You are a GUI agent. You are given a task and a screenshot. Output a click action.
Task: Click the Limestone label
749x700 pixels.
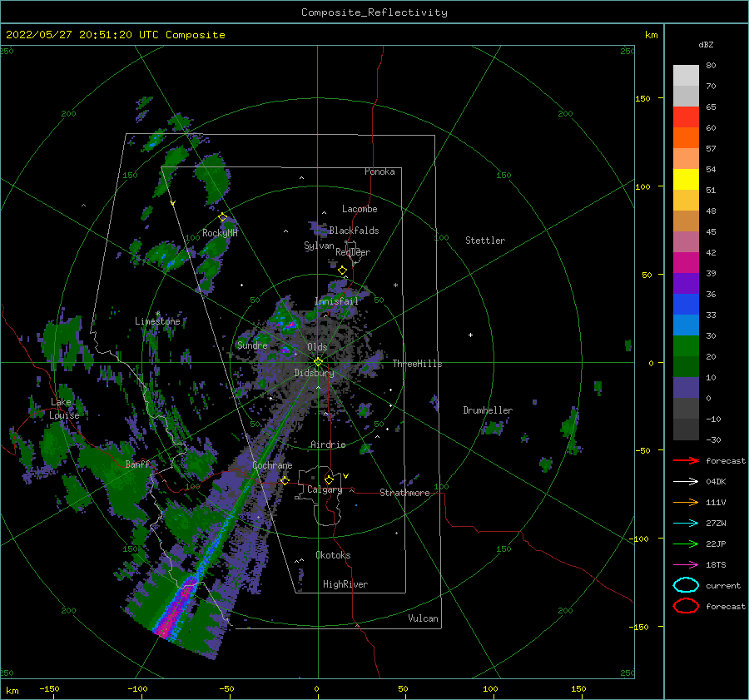pos(157,321)
